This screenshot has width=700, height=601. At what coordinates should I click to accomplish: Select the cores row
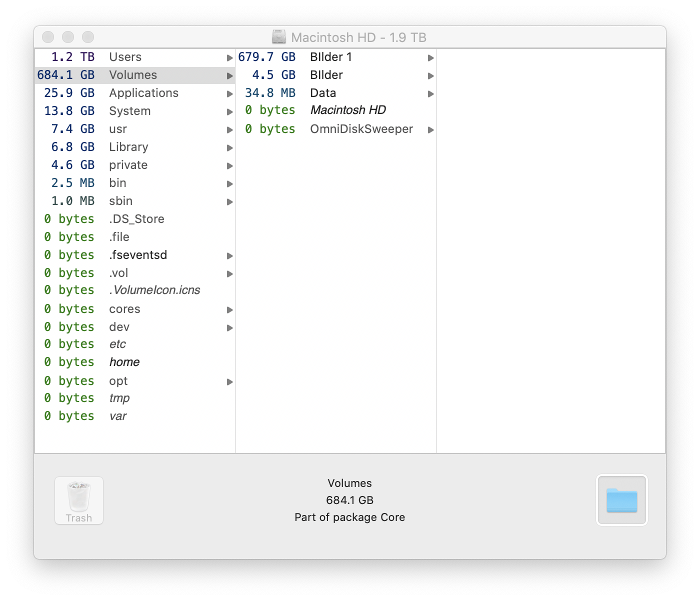coord(135,309)
